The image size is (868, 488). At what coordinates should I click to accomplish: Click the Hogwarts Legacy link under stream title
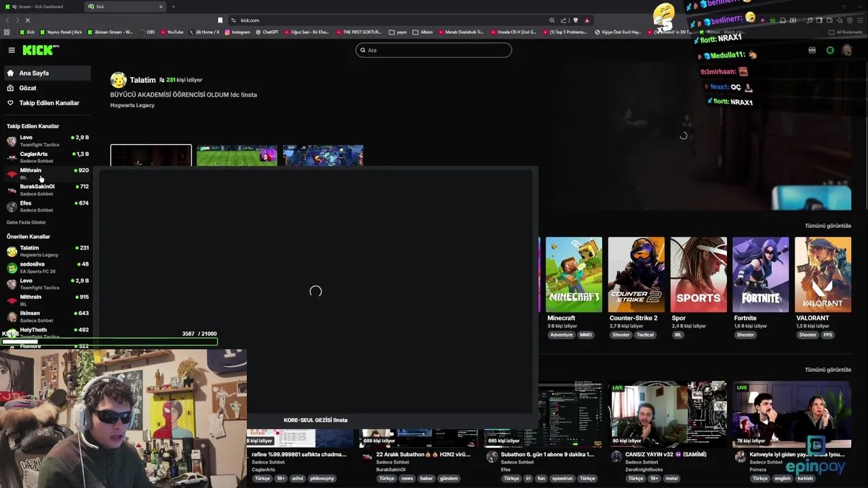point(132,105)
